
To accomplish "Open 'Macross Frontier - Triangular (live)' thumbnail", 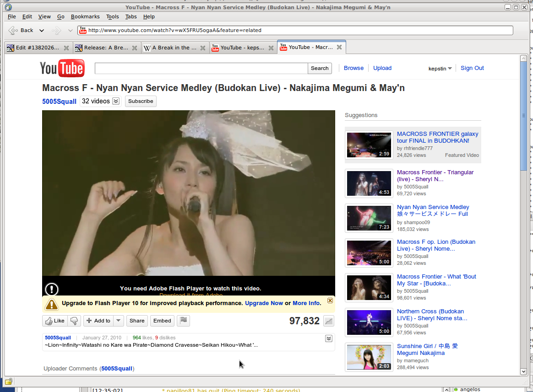I will (x=369, y=183).
